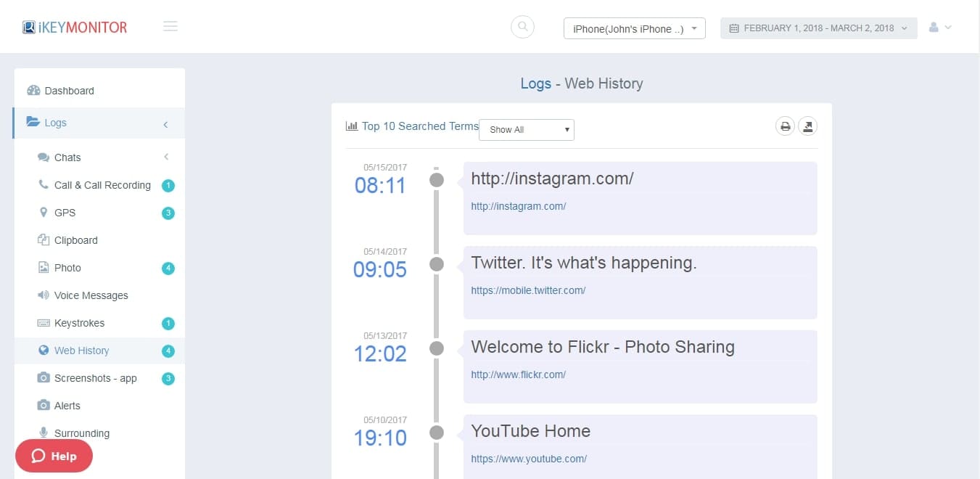Viewport: 980px width, 479px height.
Task: Open the http://www.flickr.com/ link
Action: coord(518,374)
